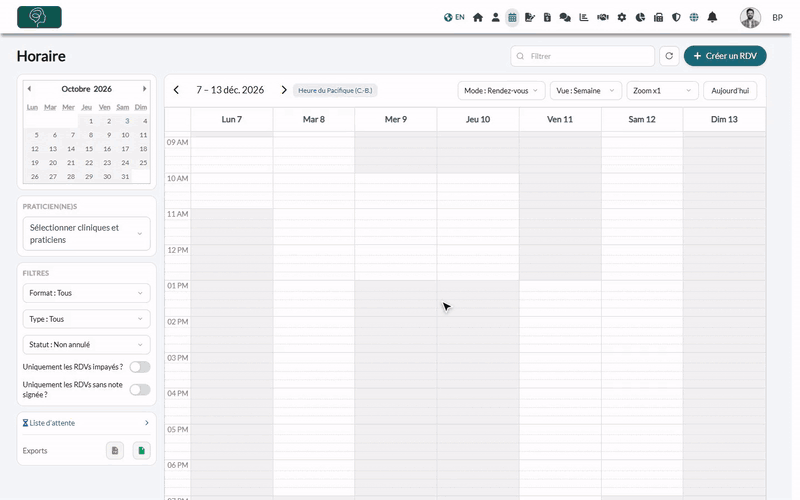
Task: Open the Statut : Non annulé filter
Action: click(x=86, y=344)
